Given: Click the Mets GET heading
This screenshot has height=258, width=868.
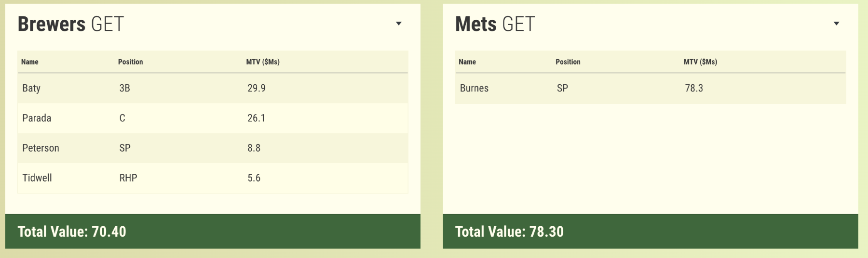Looking at the screenshot, I should pyautogui.click(x=495, y=24).
